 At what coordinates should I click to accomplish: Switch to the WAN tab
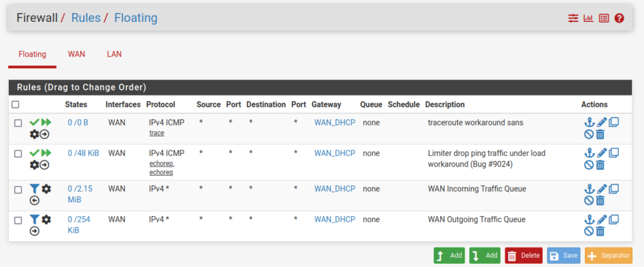click(77, 55)
